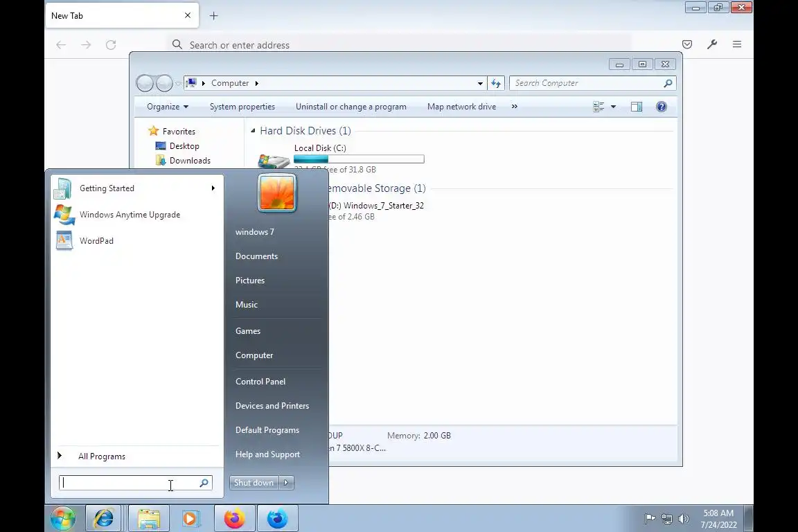Open Devices and Printers
The width and height of the screenshot is (798, 532).
tap(272, 406)
